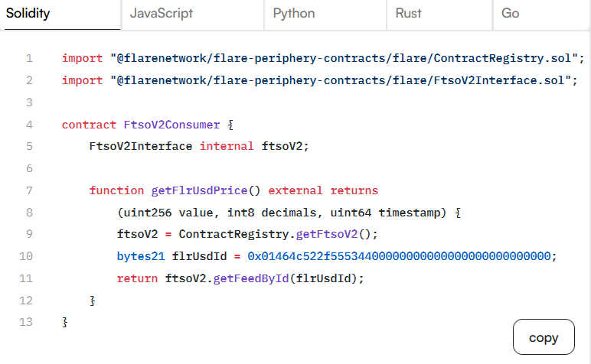591x364 pixels.
Task: Click line number 10 in the gutter
Action: [x=26, y=256]
